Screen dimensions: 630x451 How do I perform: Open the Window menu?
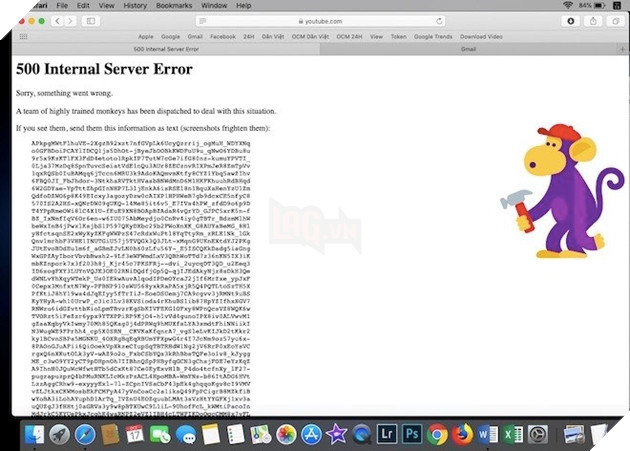pos(214,5)
